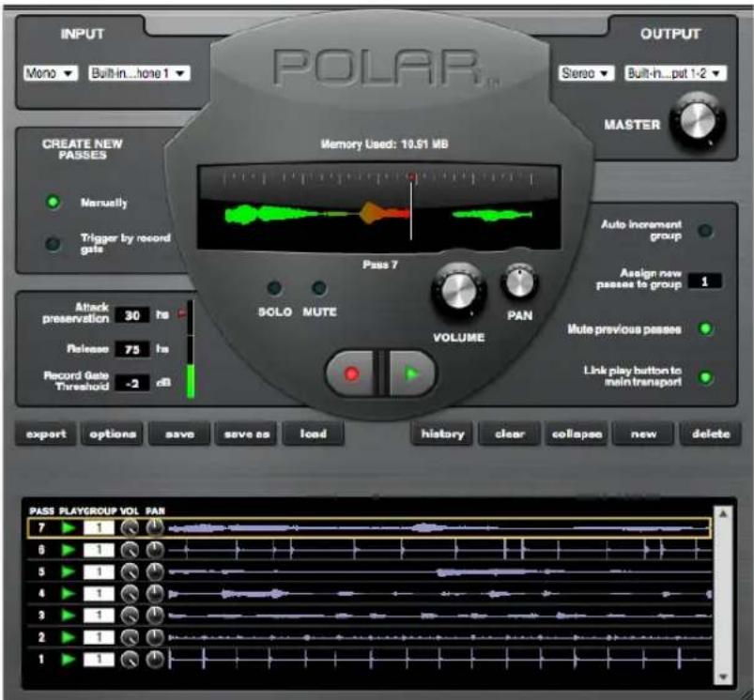Click the green play button
754x700 pixels.
click(411, 373)
